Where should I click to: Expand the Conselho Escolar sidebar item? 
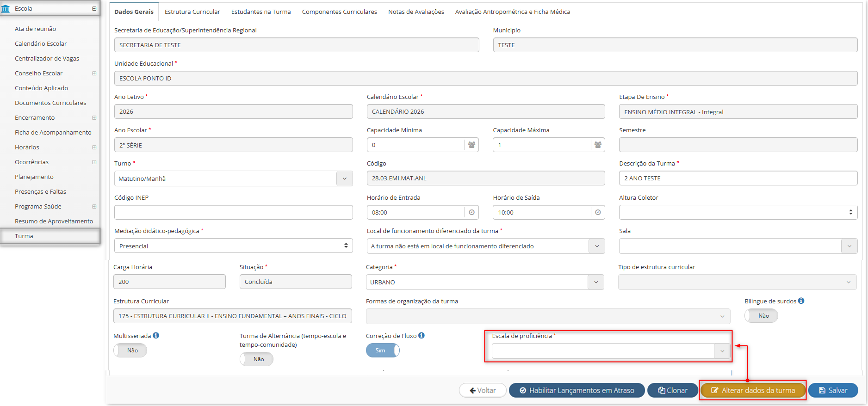(94, 73)
